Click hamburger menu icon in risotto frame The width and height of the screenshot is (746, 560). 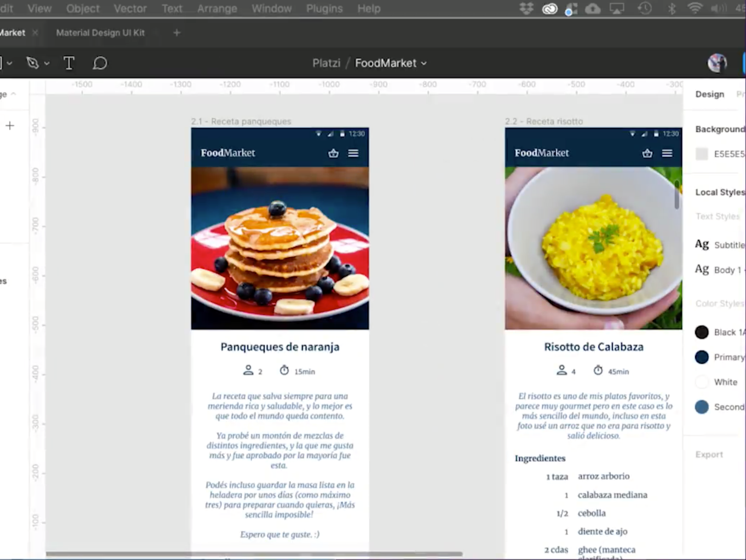click(667, 153)
